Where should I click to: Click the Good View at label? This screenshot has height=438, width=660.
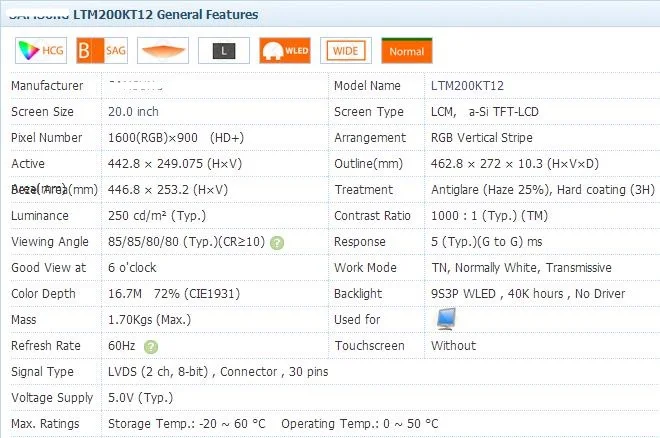pyautogui.click(x=48, y=268)
